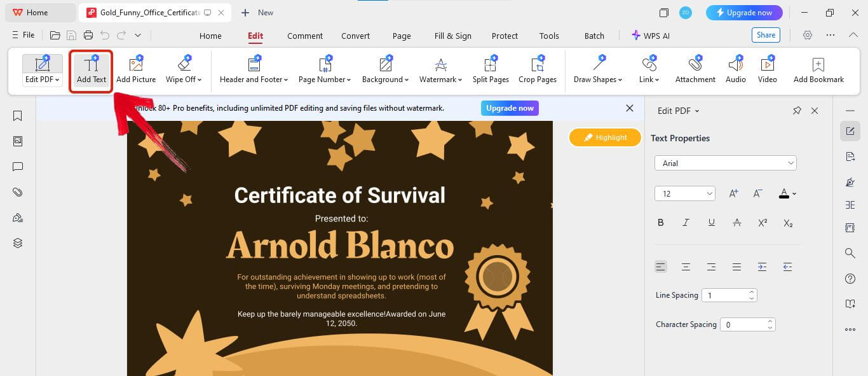Click the Line Spacing input field

click(x=724, y=295)
